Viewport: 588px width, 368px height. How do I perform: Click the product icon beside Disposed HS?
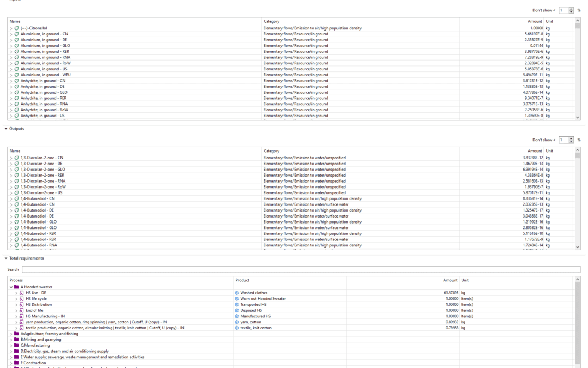click(x=237, y=310)
